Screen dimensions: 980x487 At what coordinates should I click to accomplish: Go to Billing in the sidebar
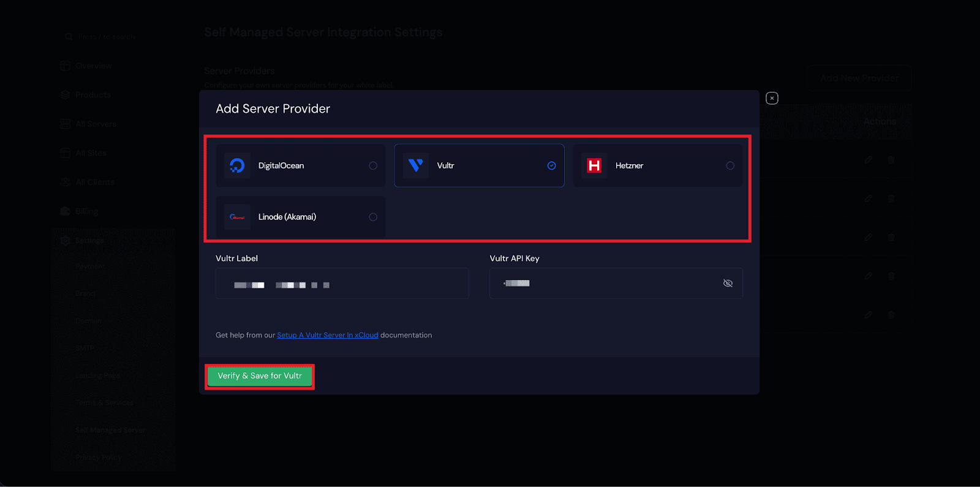click(86, 211)
